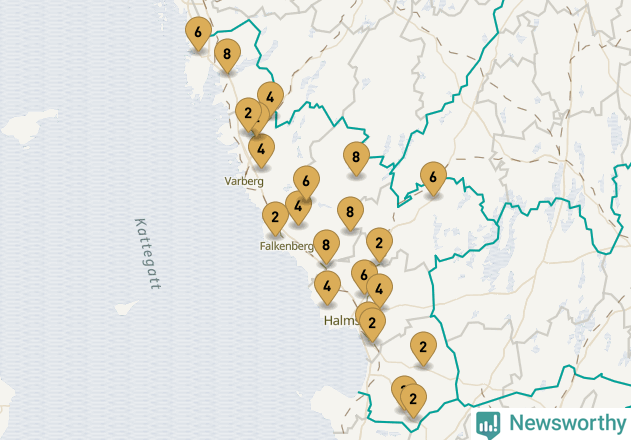Click the marker 2 next to the Halmstad label
631x440 pixels.
click(x=373, y=323)
